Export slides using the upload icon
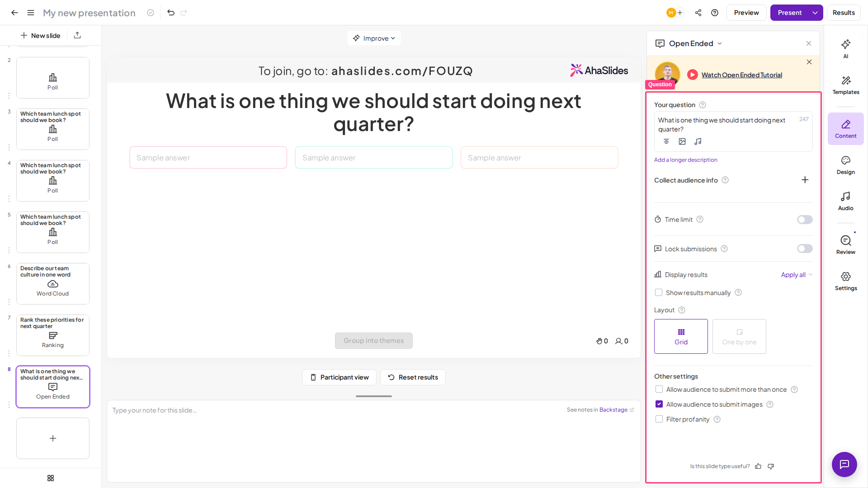 point(77,35)
